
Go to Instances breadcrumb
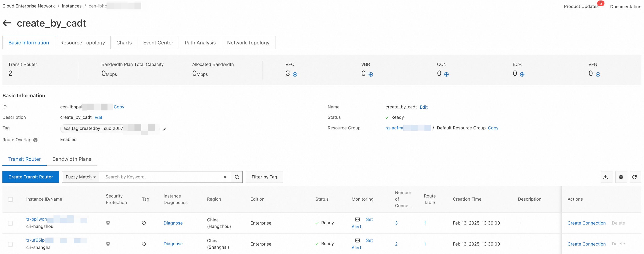(72, 6)
